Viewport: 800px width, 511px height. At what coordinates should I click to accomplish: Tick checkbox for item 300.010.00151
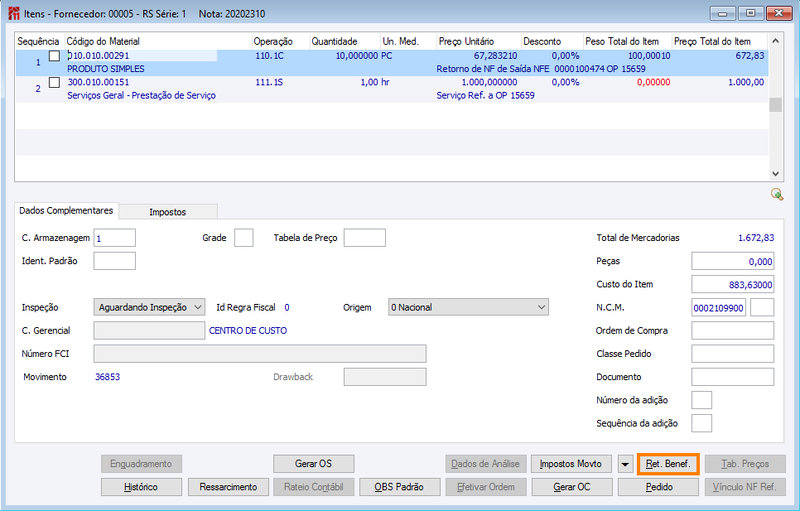tap(54, 83)
